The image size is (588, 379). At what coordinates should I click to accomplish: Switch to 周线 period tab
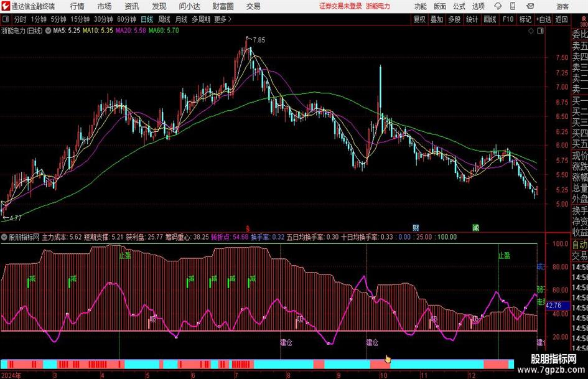pos(164,19)
